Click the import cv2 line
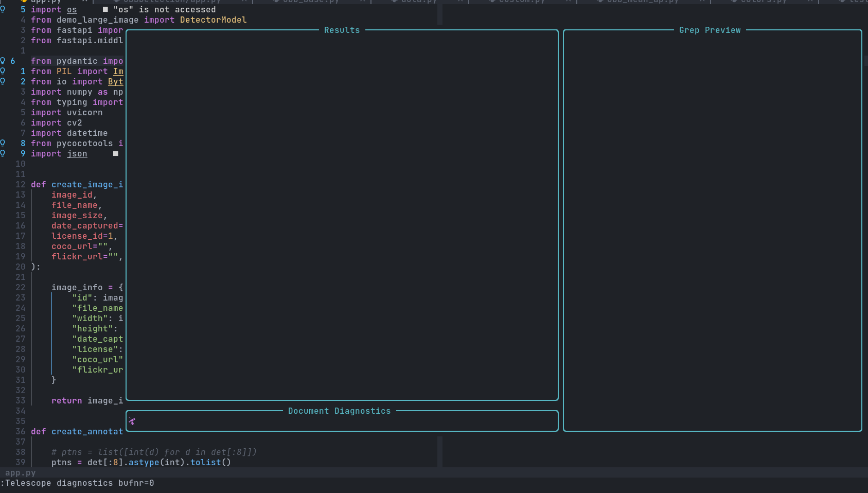The width and height of the screenshot is (868, 493). pyautogui.click(x=57, y=122)
